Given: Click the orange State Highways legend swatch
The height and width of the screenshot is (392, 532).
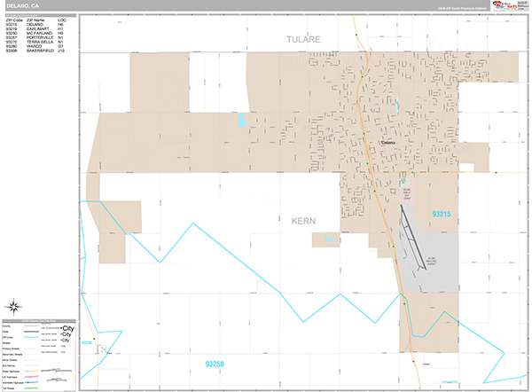Looking at the screenshot, I should pos(31,372).
